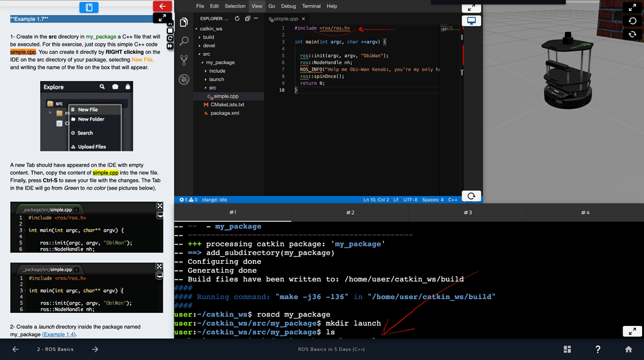Viewport: 644px width, 360px height.
Task: Open the Help menu
Action: pos(332,6)
